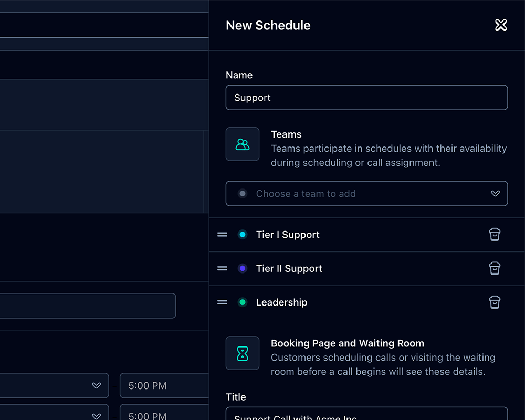
Task: Remove Leadership team via trash icon
Action: pos(495,302)
